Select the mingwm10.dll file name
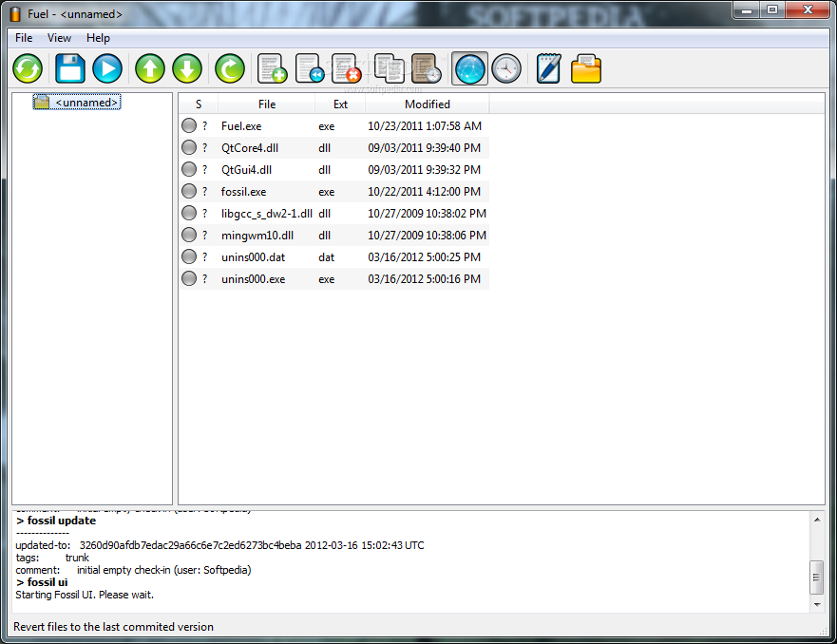The image size is (837, 644). 257,236
